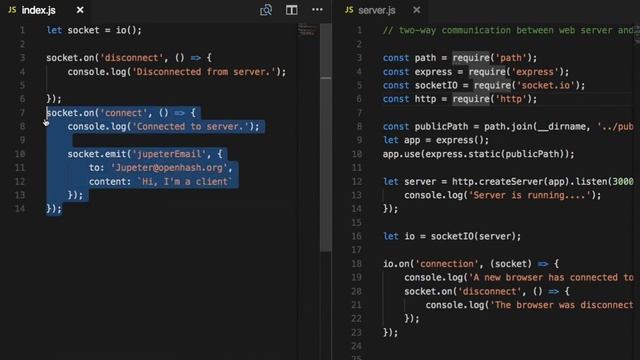Click the 'connection' event string
The height and width of the screenshot is (360, 640).
[447, 264]
